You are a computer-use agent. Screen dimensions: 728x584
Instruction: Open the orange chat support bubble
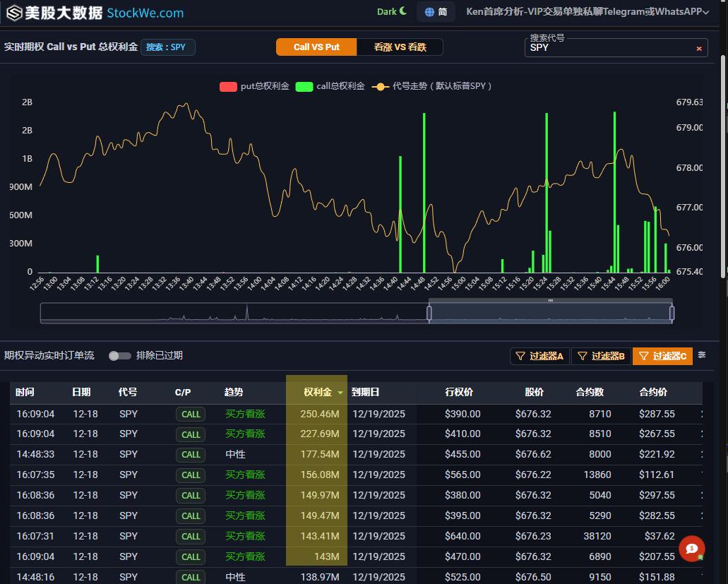[691, 549]
